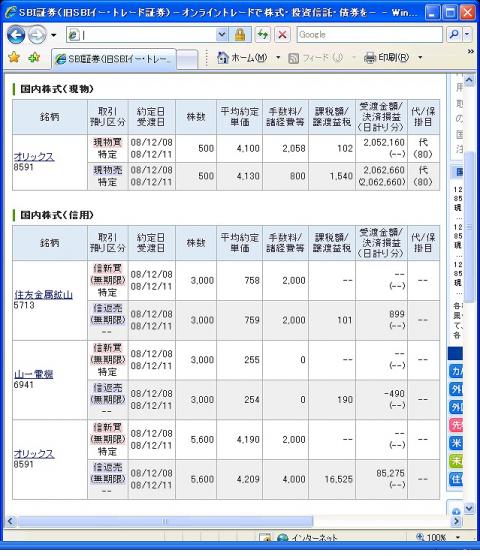480x556 pixels.
Task: Open the オリックス link in 信用 table
Action: click(x=34, y=454)
